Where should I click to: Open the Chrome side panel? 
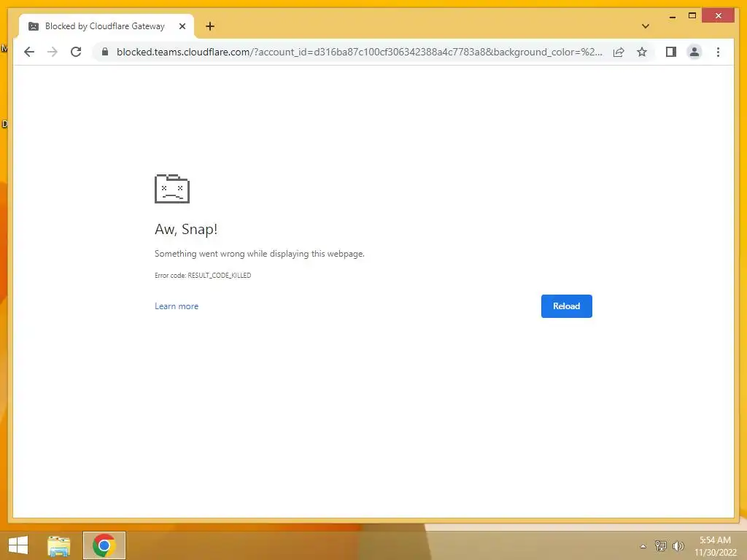(x=671, y=52)
